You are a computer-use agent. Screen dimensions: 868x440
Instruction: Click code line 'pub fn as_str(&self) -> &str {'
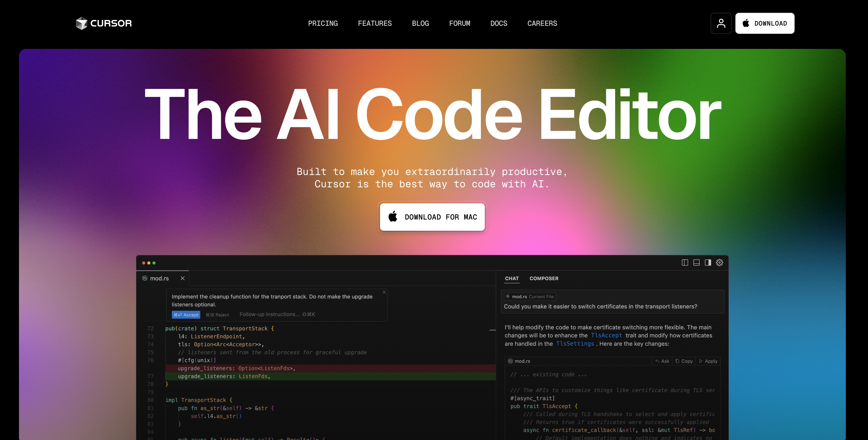[226, 408]
